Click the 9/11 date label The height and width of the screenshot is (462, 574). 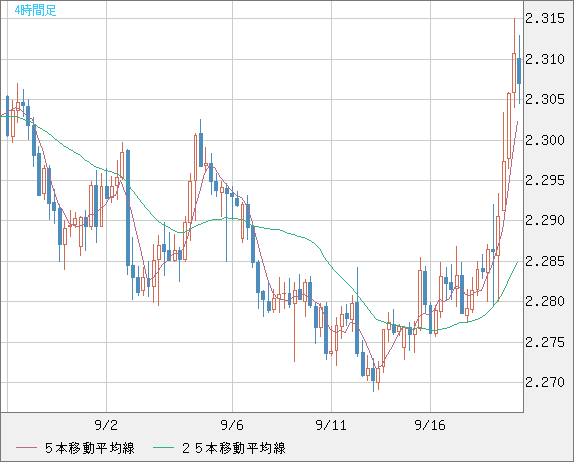331,425
